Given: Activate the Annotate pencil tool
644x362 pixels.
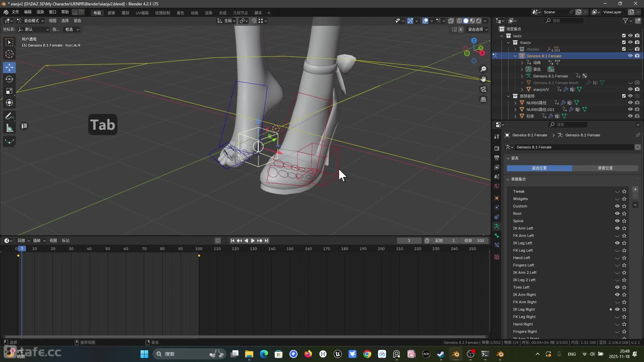Looking at the screenshot, I should point(9,116).
